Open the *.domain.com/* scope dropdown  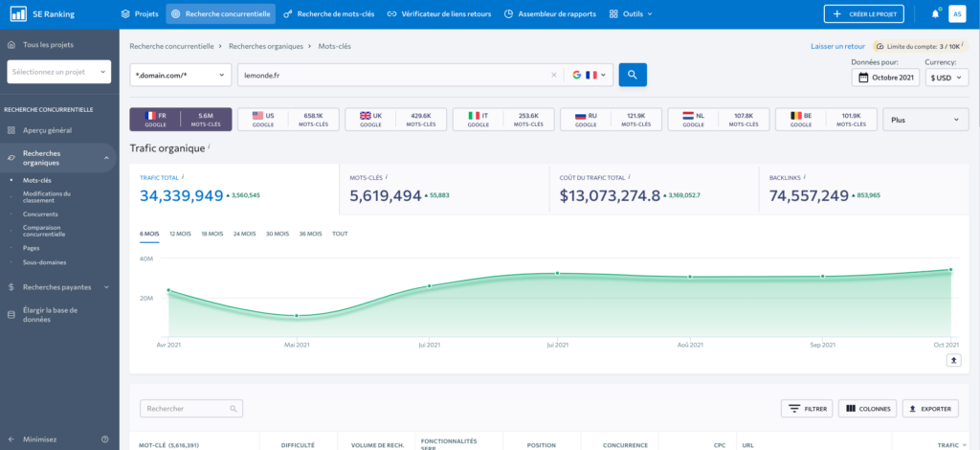180,75
